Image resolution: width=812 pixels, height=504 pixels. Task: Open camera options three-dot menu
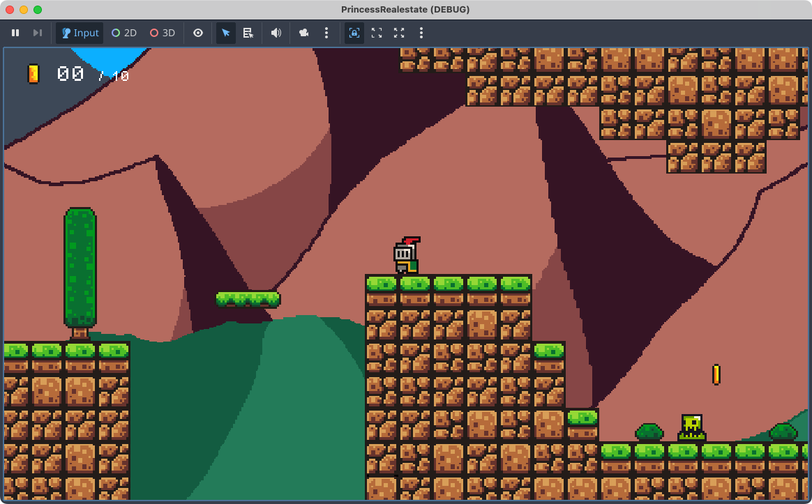point(326,33)
